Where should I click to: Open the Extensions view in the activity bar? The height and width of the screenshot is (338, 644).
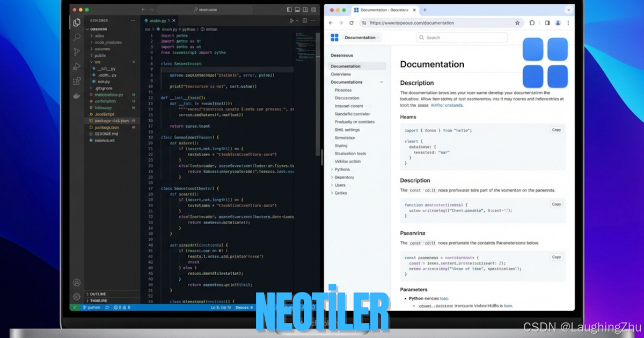pos(77,81)
